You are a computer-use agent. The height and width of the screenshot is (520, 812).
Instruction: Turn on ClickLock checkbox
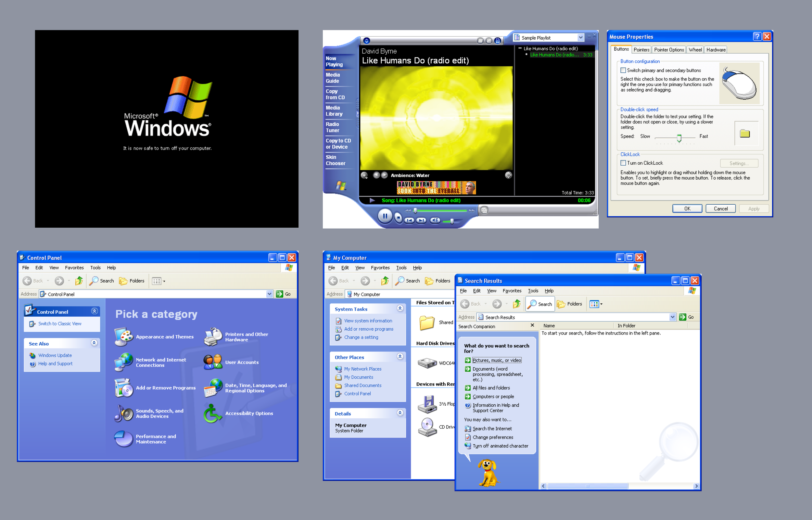623,163
